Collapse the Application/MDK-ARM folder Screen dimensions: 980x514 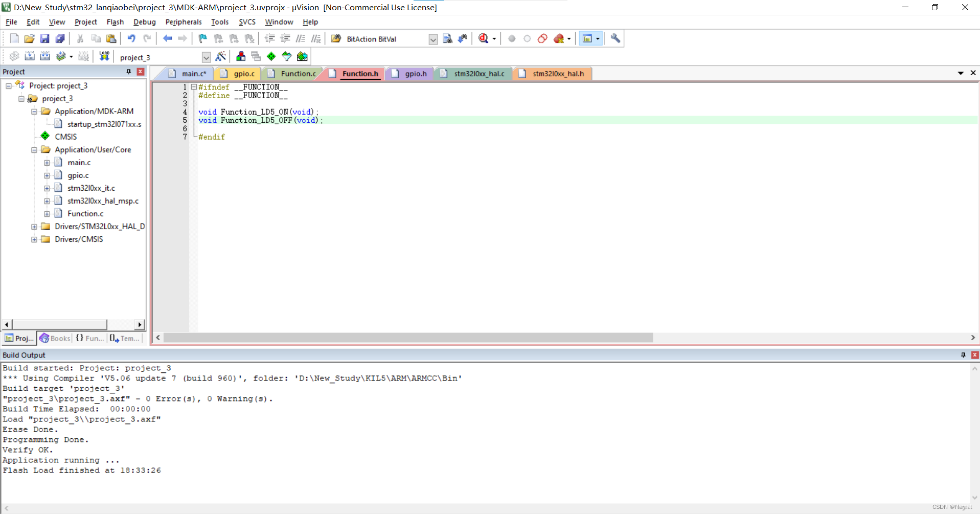coord(34,111)
